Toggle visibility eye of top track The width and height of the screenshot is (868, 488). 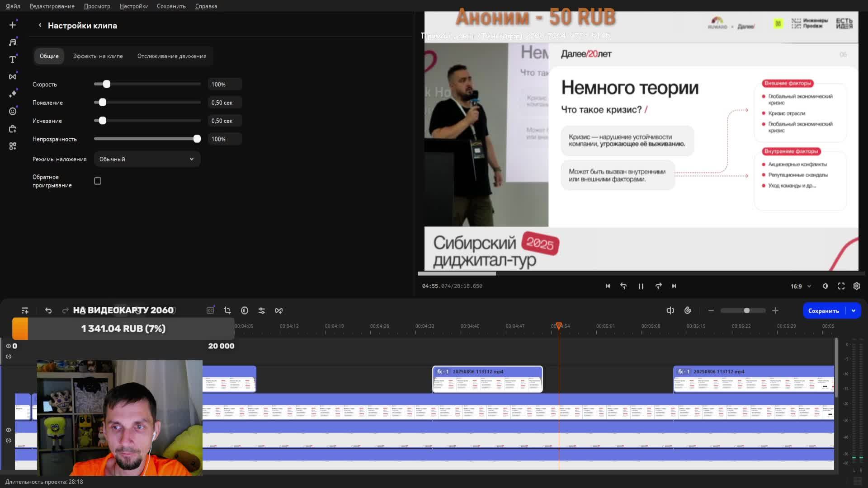[x=8, y=346]
